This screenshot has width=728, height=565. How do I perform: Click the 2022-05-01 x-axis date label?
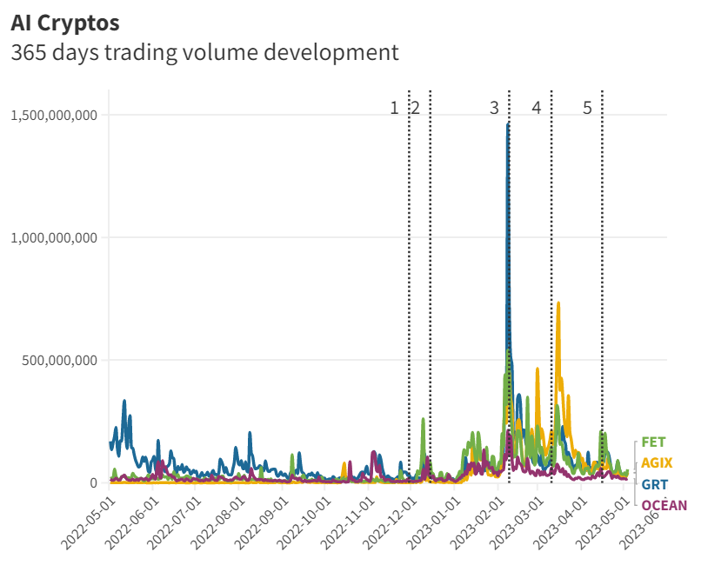(x=89, y=522)
